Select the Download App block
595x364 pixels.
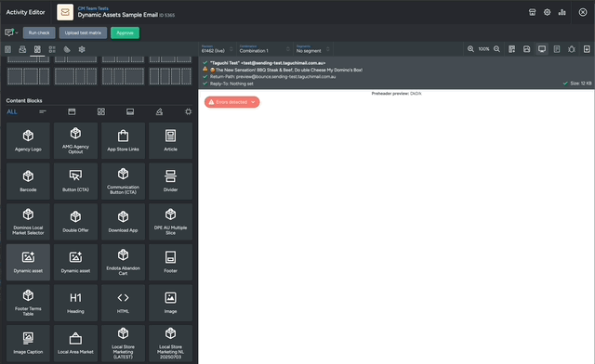pyautogui.click(x=123, y=222)
